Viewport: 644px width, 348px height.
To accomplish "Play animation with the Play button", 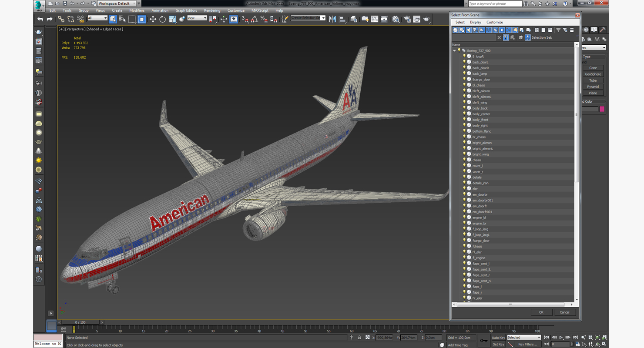I will [x=561, y=338].
